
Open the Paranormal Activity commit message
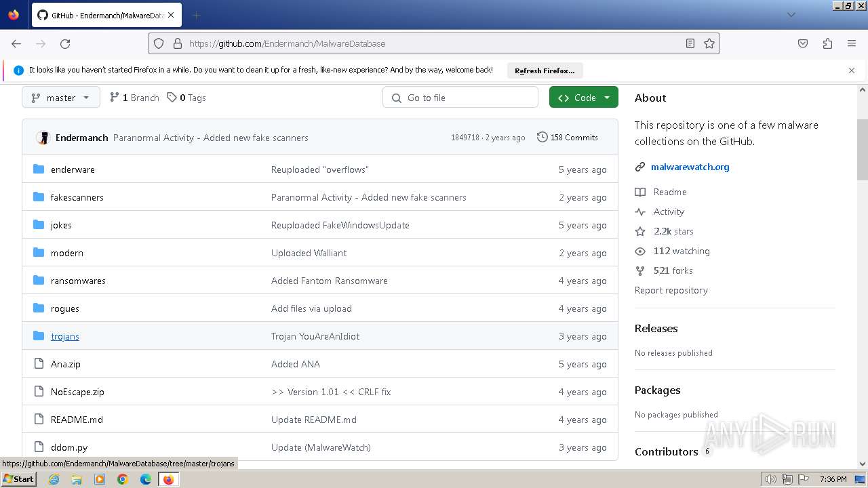tap(211, 138)
